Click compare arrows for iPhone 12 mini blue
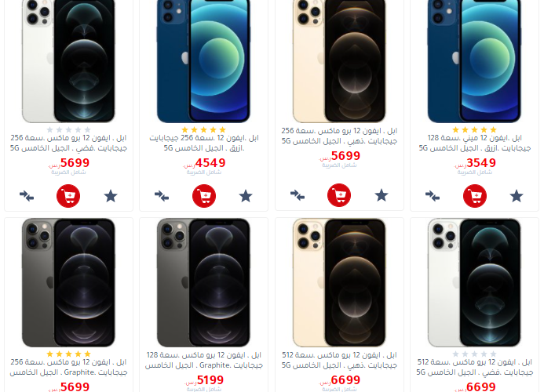544x392 pixels. pos(433,196)
